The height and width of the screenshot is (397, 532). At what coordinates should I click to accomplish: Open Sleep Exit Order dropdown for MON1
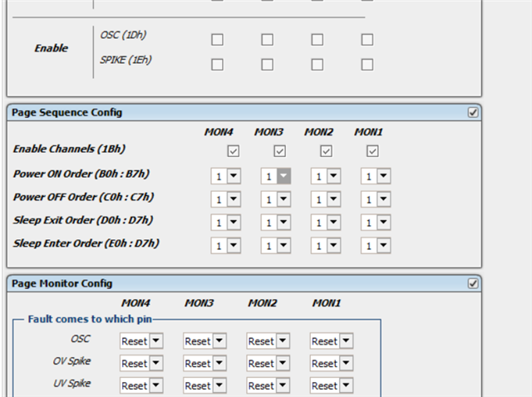(376, 222)
